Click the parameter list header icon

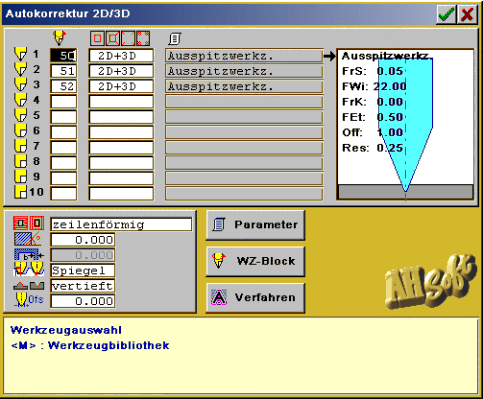[x=175, y=39]
